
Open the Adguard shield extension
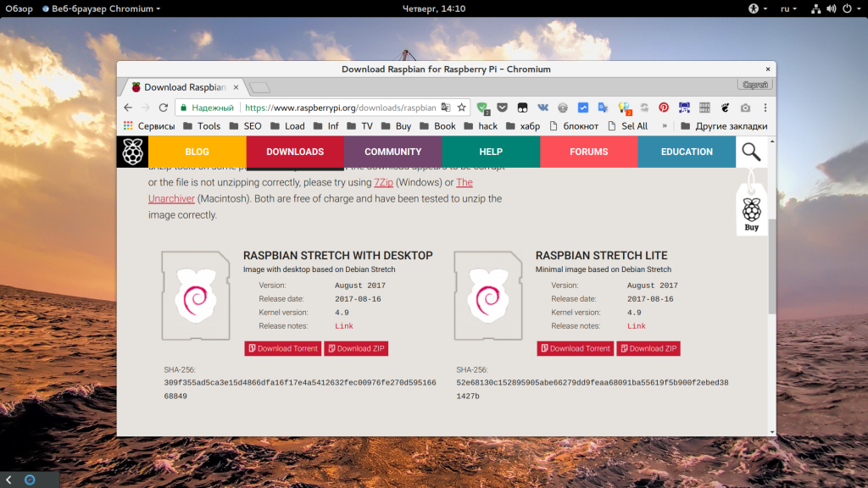point(482,108)
